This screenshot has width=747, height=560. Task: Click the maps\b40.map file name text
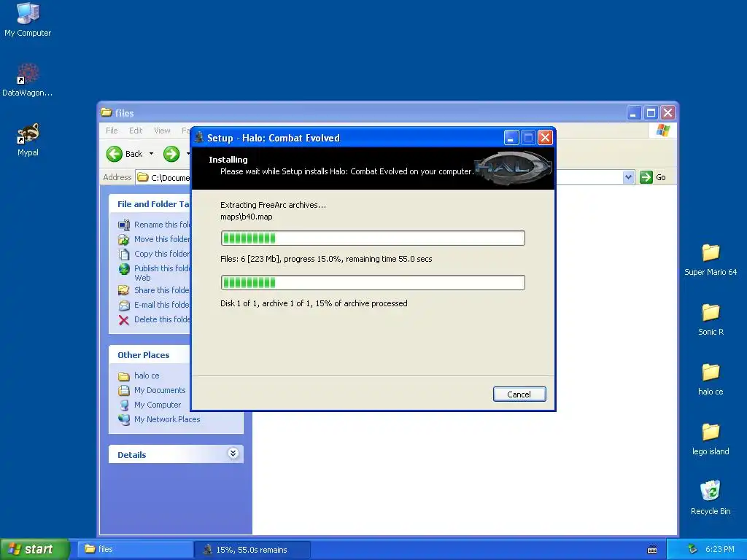point(247,217)
